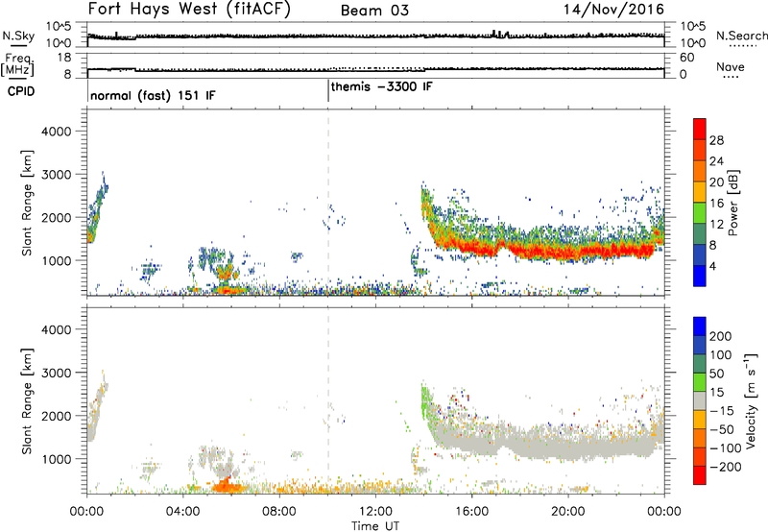
Task: Click the 'Nave' legend label
Action: (731, 67)
